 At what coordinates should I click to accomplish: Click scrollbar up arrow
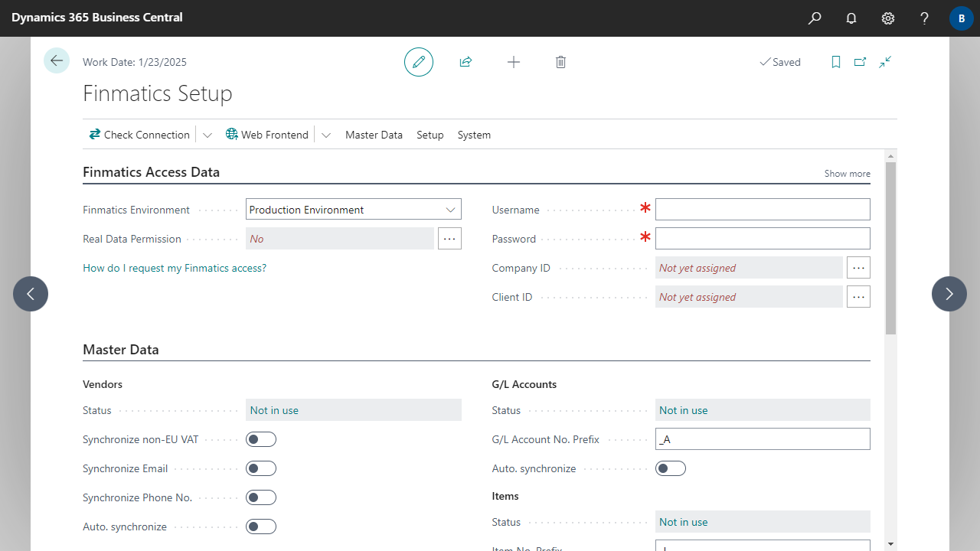coord(890,155)
